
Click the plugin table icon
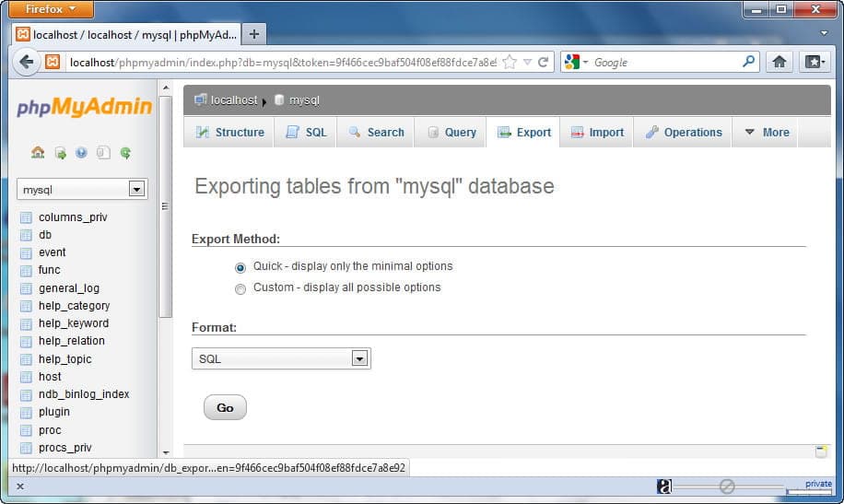tap(26, 413)
